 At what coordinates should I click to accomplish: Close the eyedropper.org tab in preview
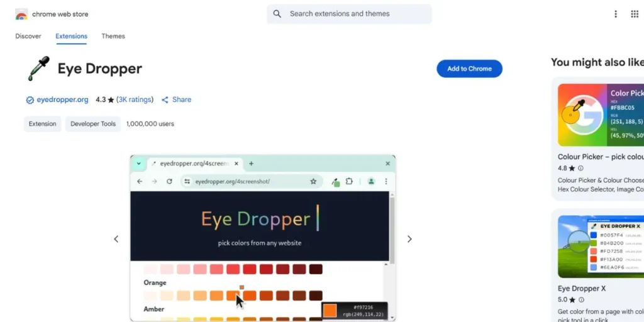pyautogui.click(x=236, y=164)
